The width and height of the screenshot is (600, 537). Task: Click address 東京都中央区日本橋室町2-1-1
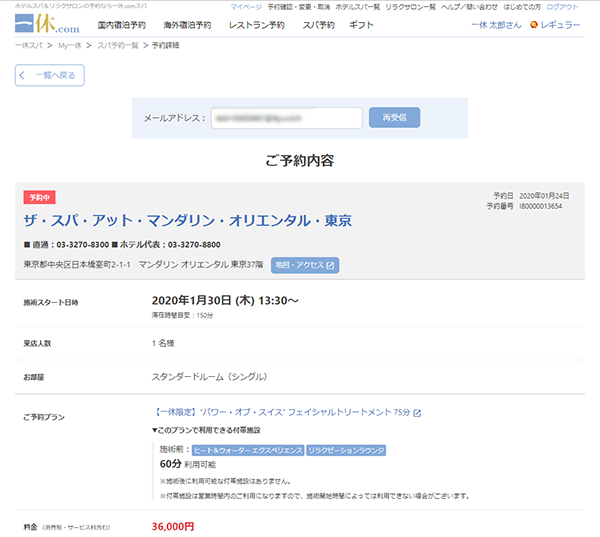point(77,264)
